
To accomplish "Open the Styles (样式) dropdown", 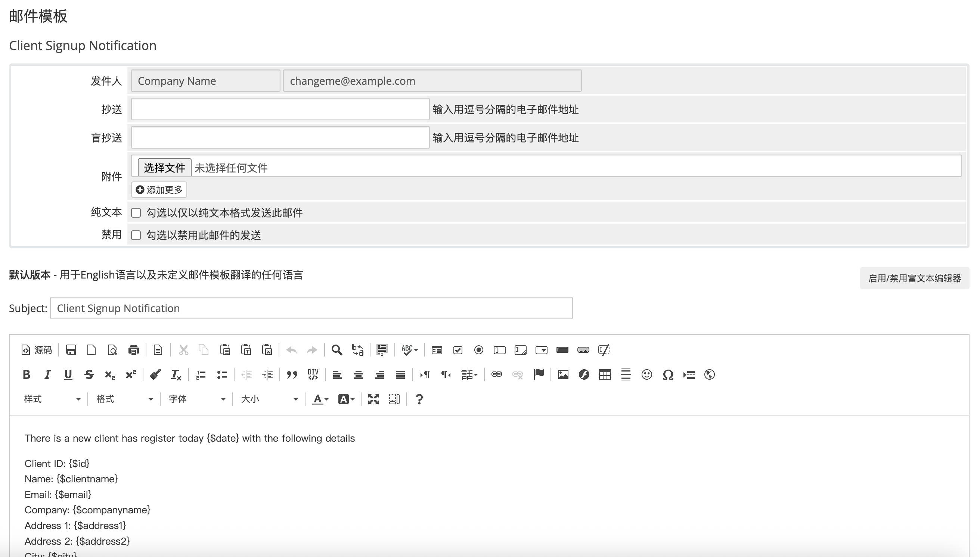I will pos(52,399).
